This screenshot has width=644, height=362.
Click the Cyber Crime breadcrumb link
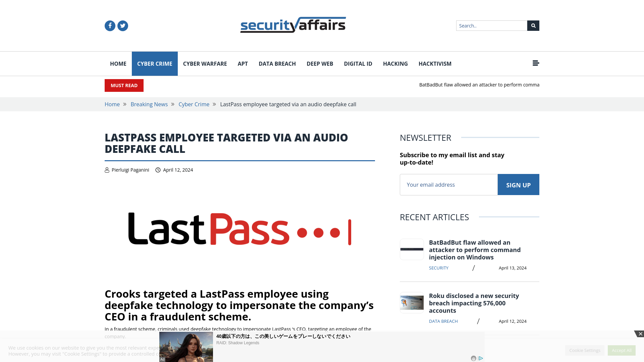[194, 104]
